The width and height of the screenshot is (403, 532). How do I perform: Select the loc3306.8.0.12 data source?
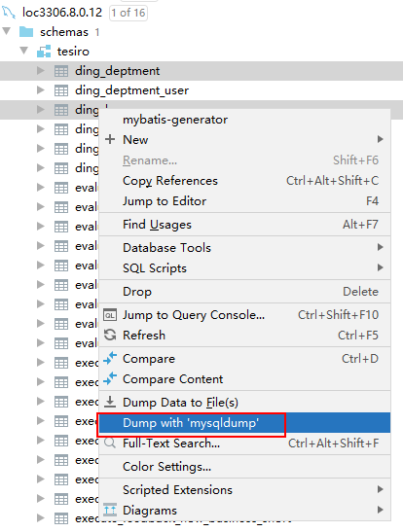(62, 13)
